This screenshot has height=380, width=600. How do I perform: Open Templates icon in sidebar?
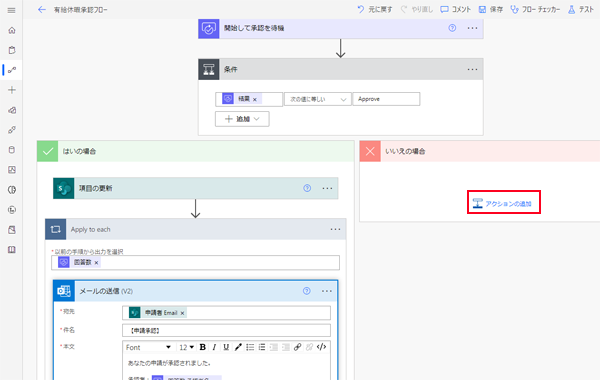(x=12, y=110)
